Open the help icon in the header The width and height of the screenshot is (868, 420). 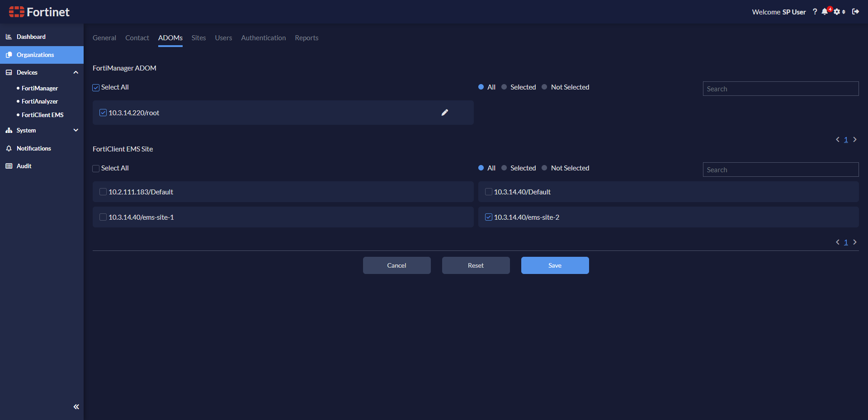815,12
